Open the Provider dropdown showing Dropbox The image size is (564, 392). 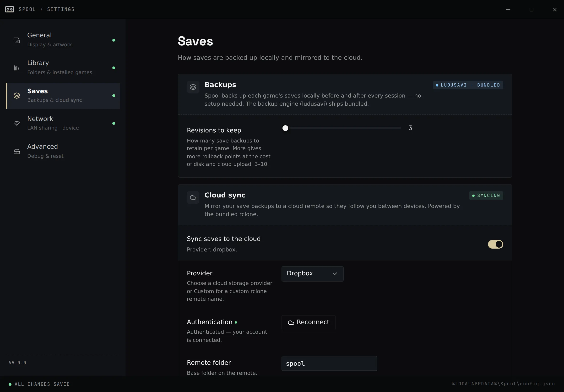(312, 274)
